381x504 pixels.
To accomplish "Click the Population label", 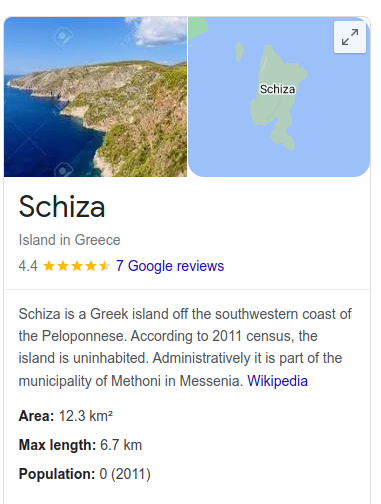I will point(57,474).
